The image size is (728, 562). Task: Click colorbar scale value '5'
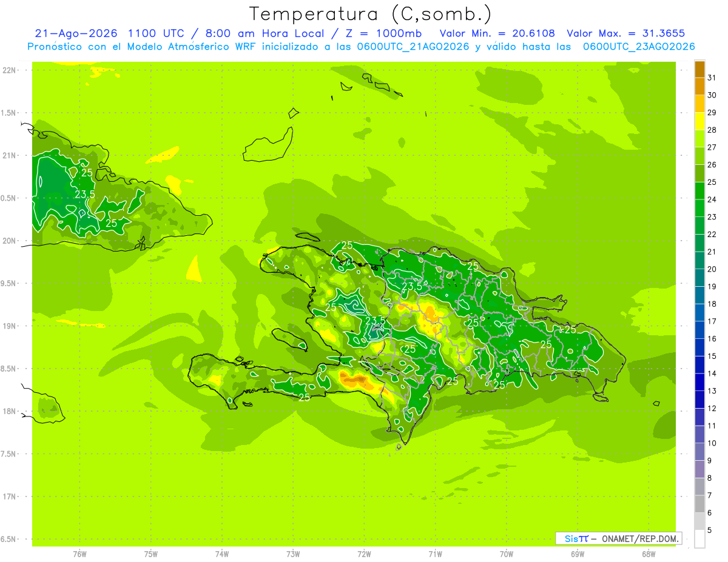pyautogui.click(x=710, y=530)
